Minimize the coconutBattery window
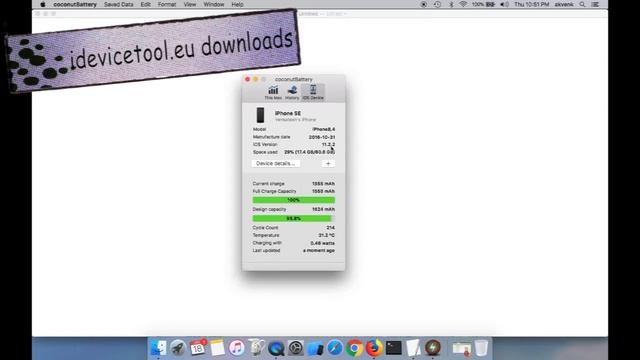 [x=256, y=79]
